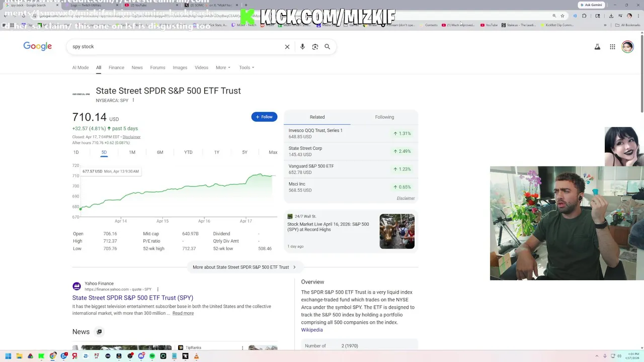Open Windows Start menu
Image resolution: width=644 pixels, height=362 pixels.
click(8, 356)
